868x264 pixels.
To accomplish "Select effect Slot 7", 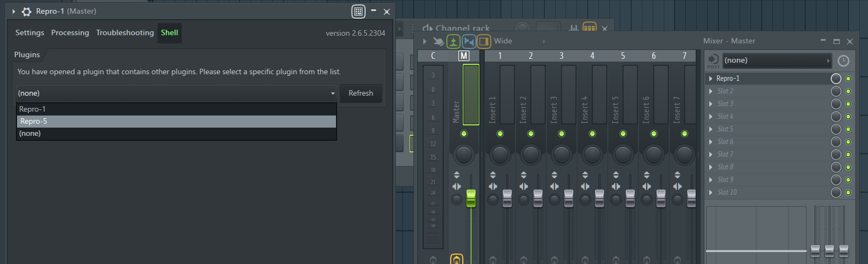I will coord(768,155).
